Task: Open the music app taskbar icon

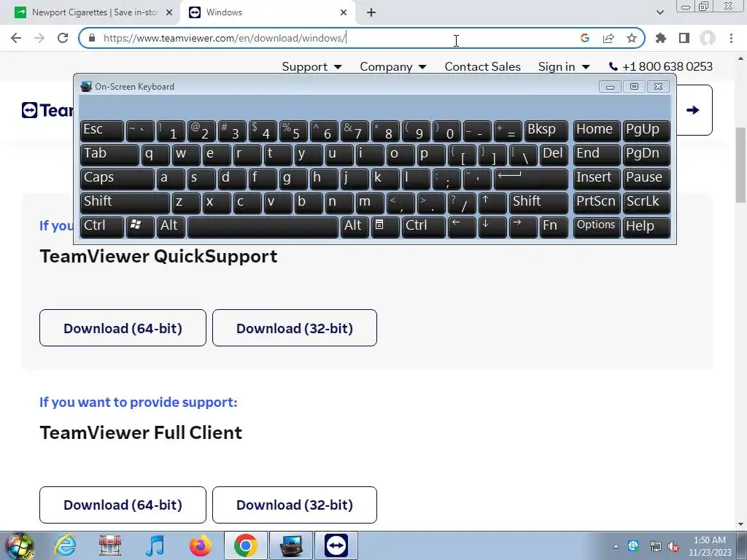Action: 155,545
